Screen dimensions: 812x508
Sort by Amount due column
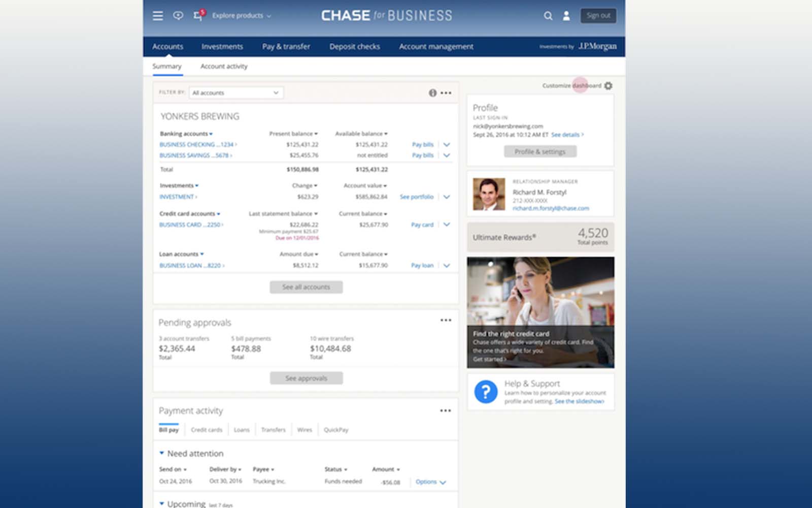(x=299, y=254)
